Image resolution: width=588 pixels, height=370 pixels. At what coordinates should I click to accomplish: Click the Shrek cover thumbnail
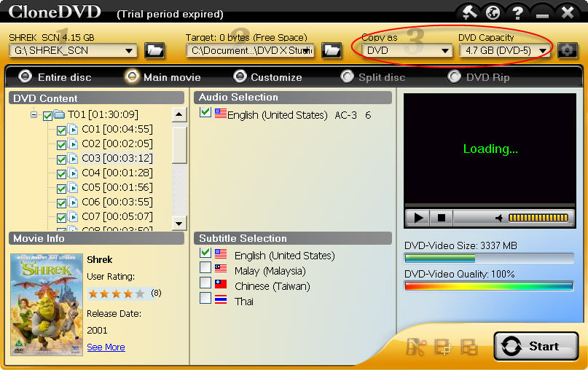coord(47,304)
